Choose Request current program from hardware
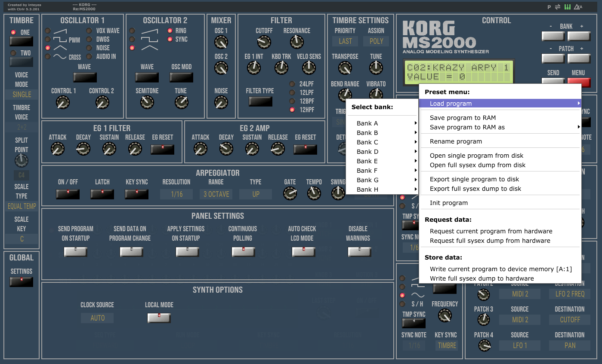The width and height of the screenshot is (602, 364). point(500,231)
